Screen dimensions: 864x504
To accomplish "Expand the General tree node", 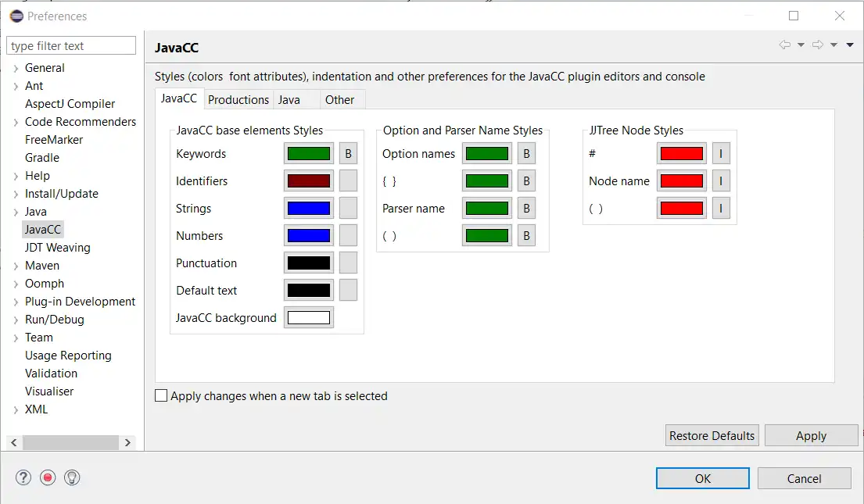I will (16, 69).
